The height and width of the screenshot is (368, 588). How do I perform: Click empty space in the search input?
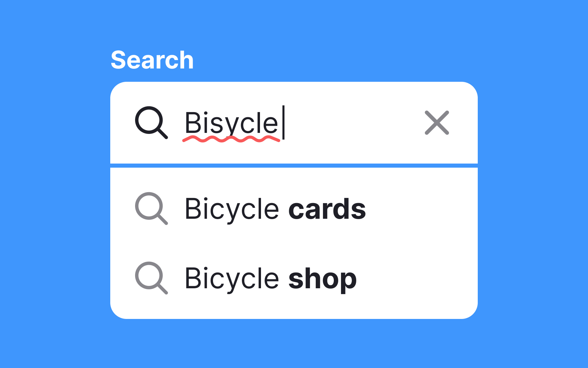[354, 123]
